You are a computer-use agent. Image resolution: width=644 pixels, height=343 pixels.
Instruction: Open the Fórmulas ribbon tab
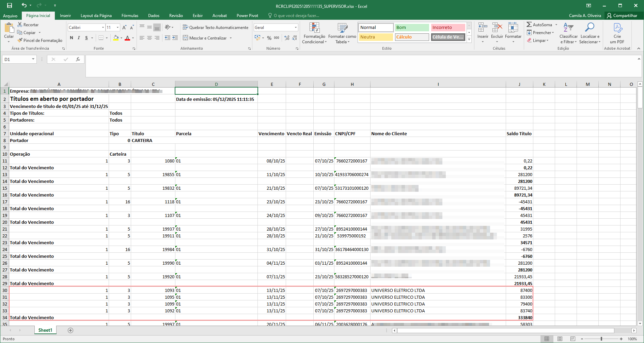coord(130,16)
